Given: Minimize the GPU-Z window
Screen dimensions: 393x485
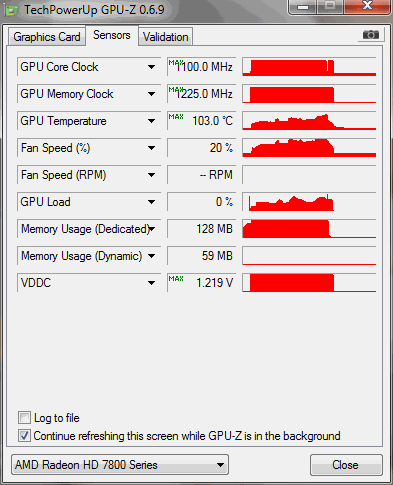Looking at the screenshot, I should (x=303, y=7).
